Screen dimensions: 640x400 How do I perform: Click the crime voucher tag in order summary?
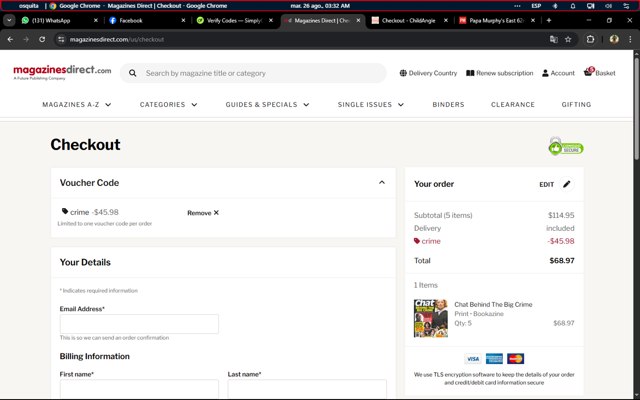point(427,241)
